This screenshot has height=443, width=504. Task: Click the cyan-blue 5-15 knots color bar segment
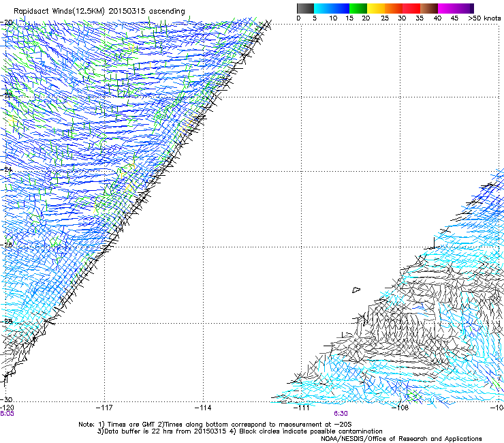(332, 8)
